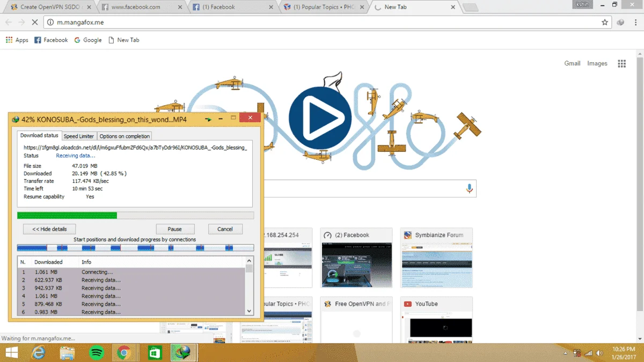Open the Google apps grid icon
The width and height of the screenshot is (644, 362).
pyautogui.click(x=621, y=63)
